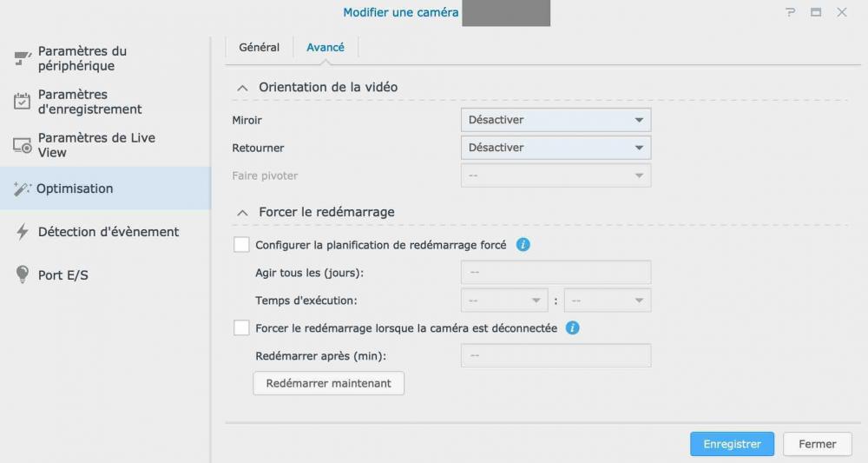Viewport: 868px width, 463px height.
Task: Enable Configurer la planification de redémarrage forcé
Action: (x=242, y=245)
